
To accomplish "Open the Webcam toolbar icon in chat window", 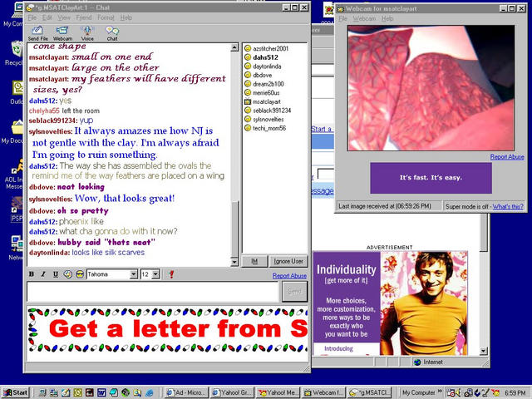I will [62, 33].
